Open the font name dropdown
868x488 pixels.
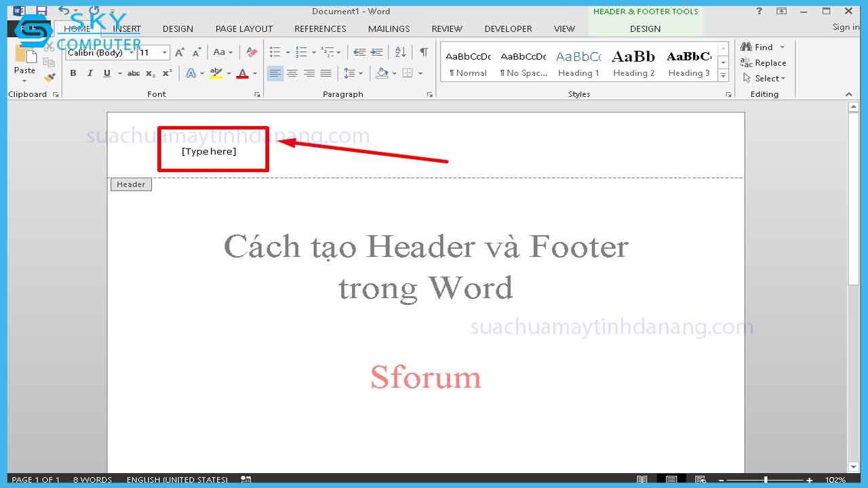132,53
